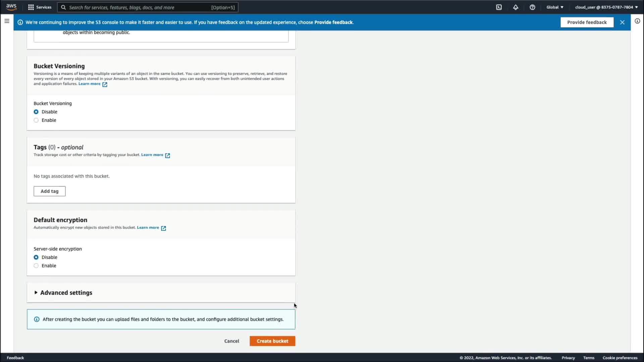The image size is (644, 362).
Task: Open the notifications bell
Action: [x=516, y=7]
